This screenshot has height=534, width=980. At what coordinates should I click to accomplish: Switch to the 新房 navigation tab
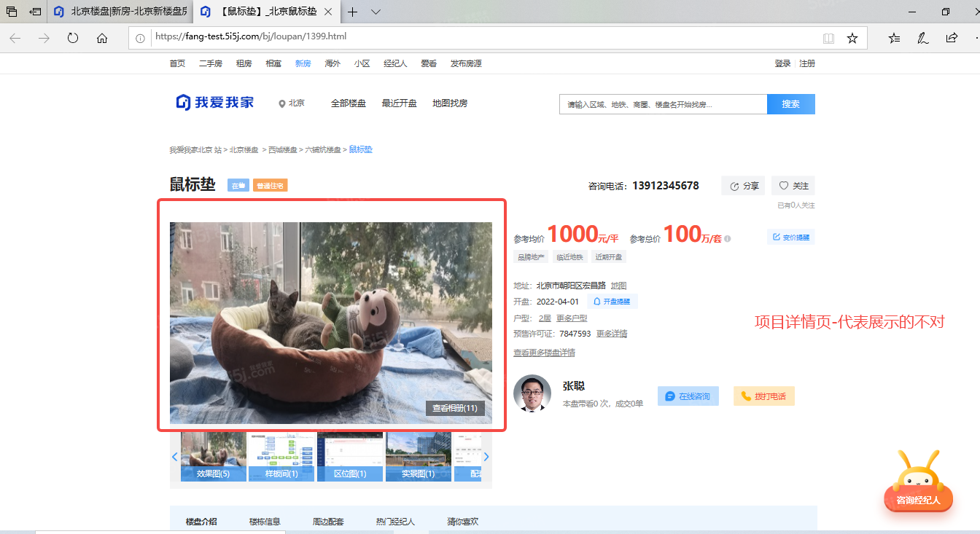pyautogui.click(x=303, y=63)
